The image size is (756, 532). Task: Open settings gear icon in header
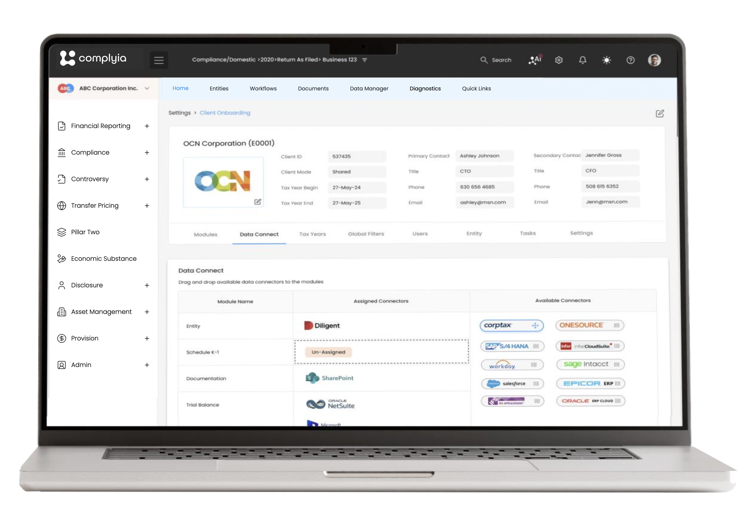pos(559,60)
